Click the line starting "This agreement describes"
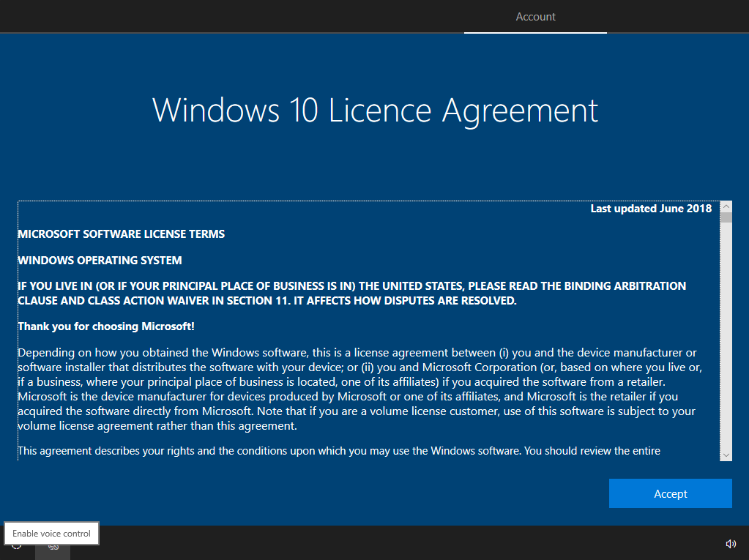The image size is (749, 560). [x=339, y=451]
